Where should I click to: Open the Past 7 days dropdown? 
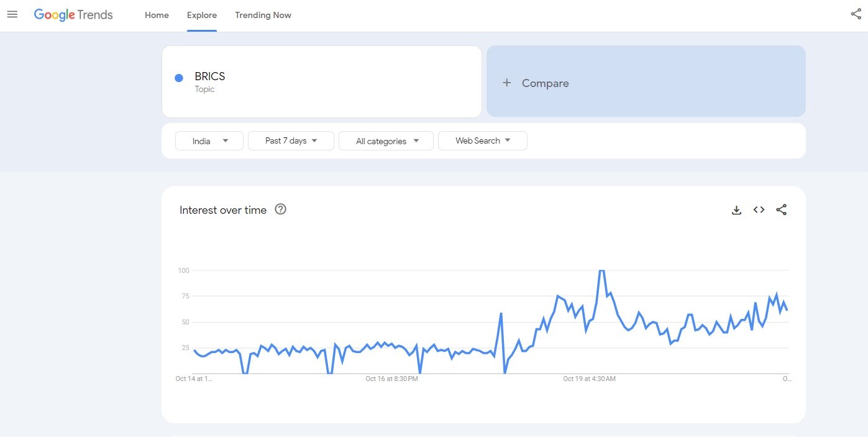(291, 141)
